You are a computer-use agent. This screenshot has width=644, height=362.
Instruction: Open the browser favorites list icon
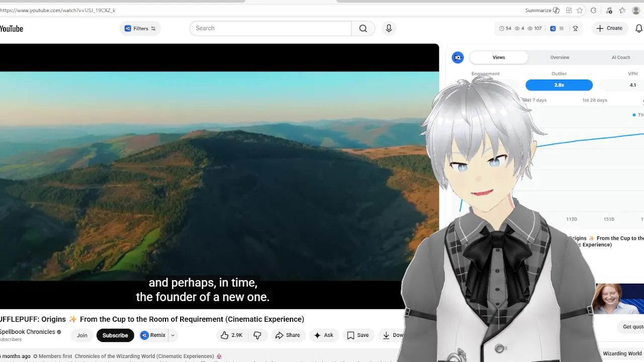[622, 10]
